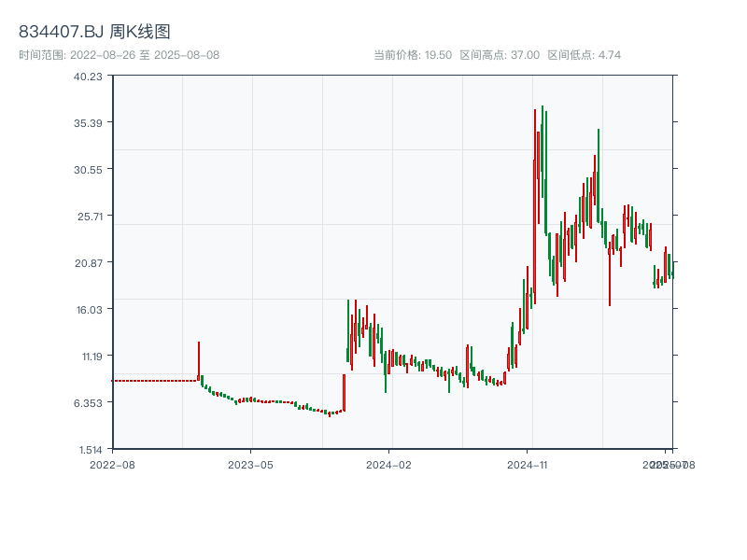Click the x-axis label 2023-05
The width and height of the screenshot is (747, 560).
pyautogui.click(x=250, y=465)
